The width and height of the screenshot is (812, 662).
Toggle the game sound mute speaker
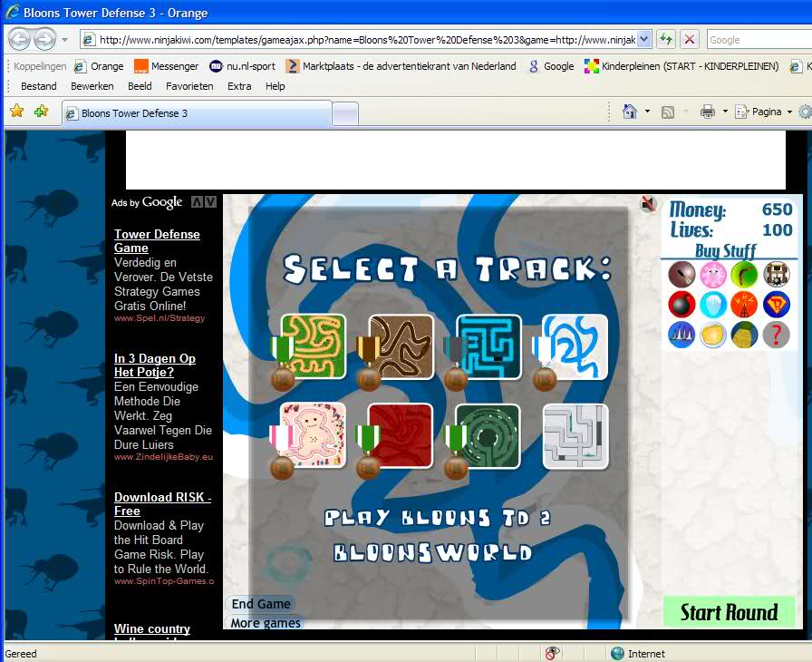point(648,204)
